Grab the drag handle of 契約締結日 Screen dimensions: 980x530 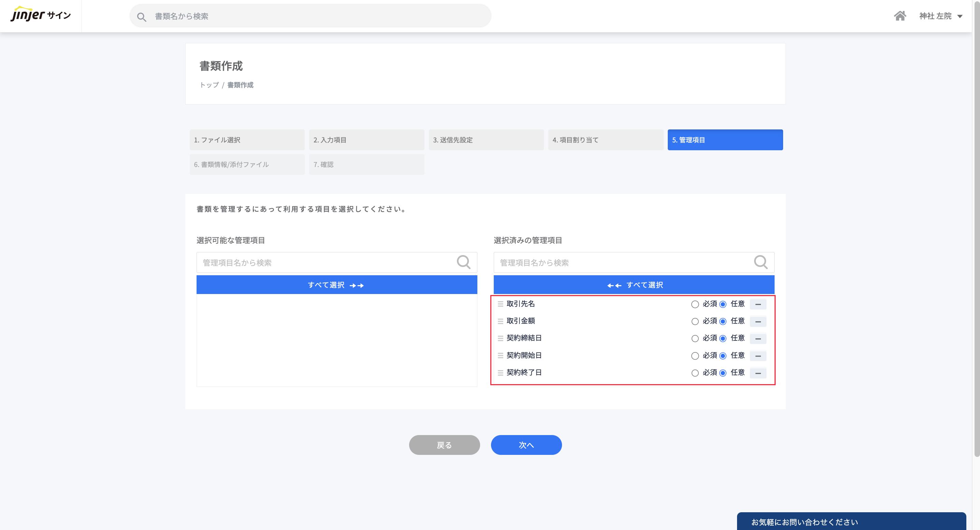pos(500,338)
